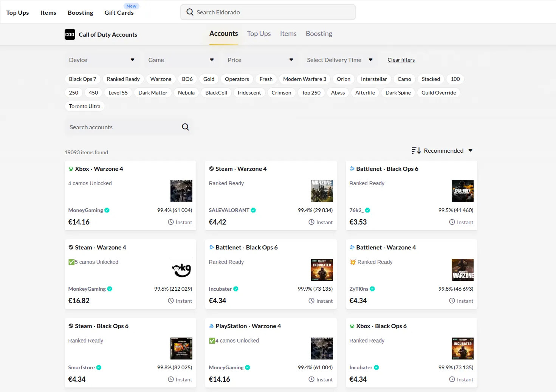Open Gift Cards in top navigation

click(119, 12)
